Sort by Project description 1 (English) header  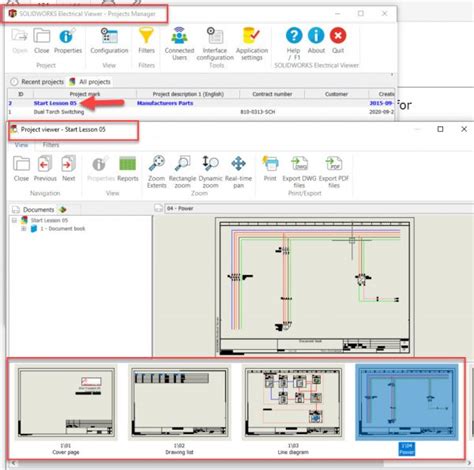pos(188,94)
